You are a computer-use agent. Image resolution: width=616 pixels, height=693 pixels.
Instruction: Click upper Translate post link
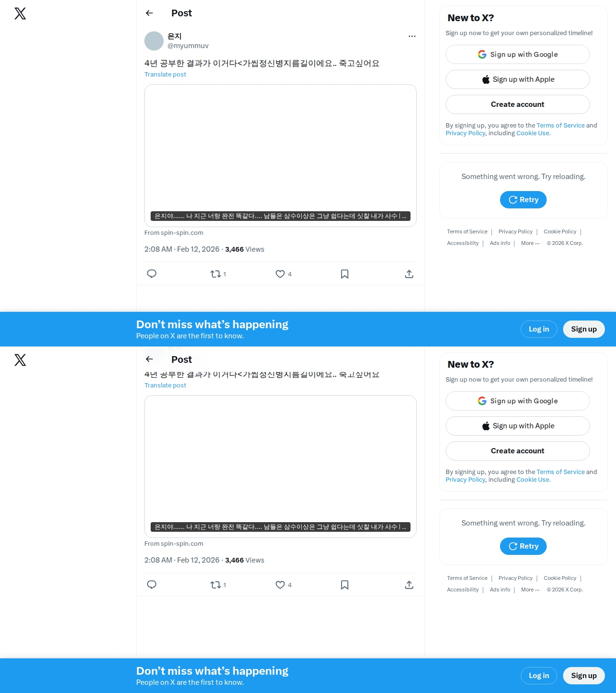[x=165, y=74]
